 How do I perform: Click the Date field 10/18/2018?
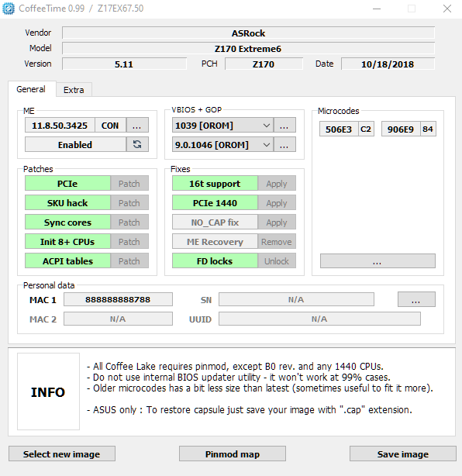point(388,64)
